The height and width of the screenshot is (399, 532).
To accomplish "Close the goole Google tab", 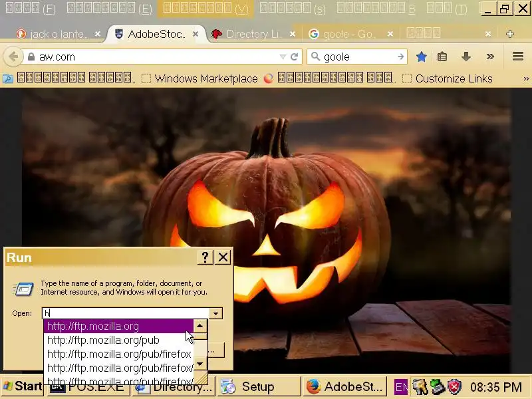I will point(390,34).
